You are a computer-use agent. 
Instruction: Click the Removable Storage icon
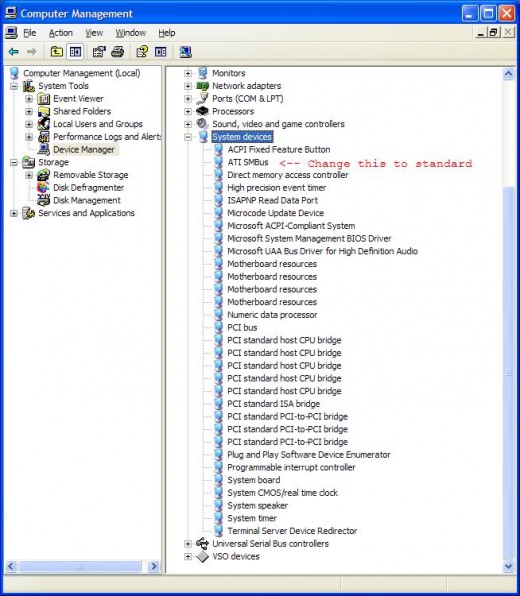click(44, 175)
